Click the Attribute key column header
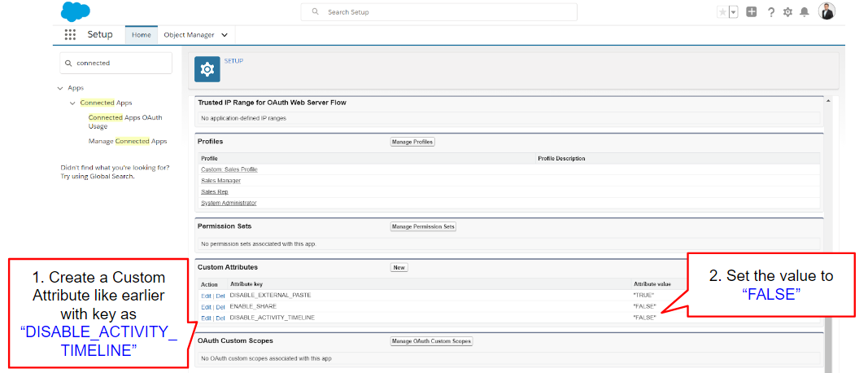 coord(246,284)
